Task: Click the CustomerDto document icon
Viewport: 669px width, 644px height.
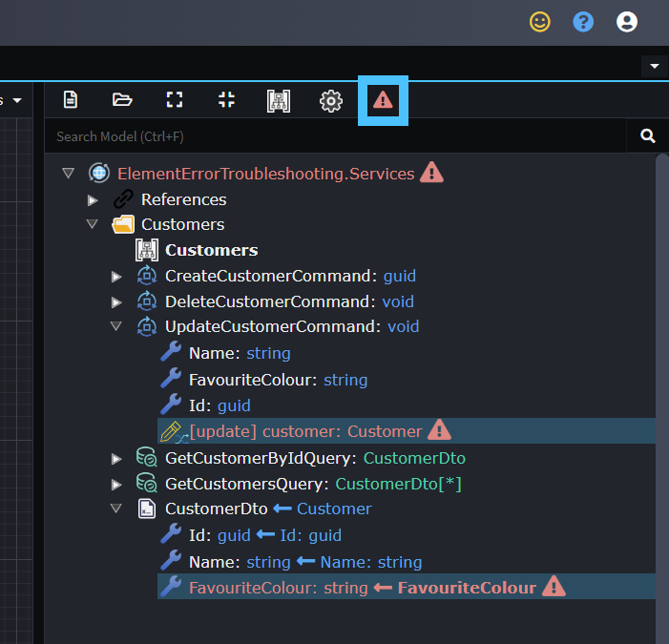Action: click(147, 509)
